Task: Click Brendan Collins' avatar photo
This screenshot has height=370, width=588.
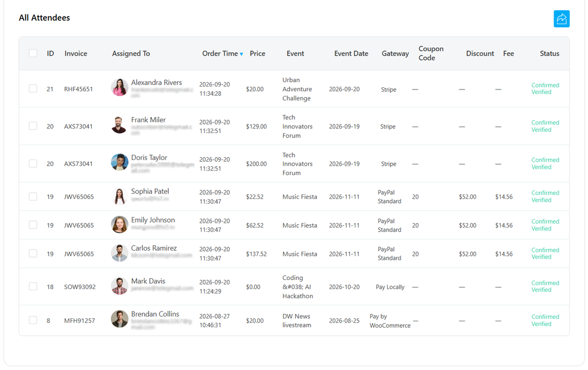Action: tap(119, 319)
